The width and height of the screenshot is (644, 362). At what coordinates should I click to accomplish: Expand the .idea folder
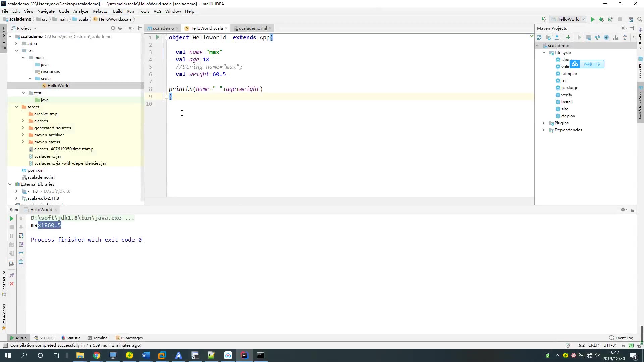point(16,44)
